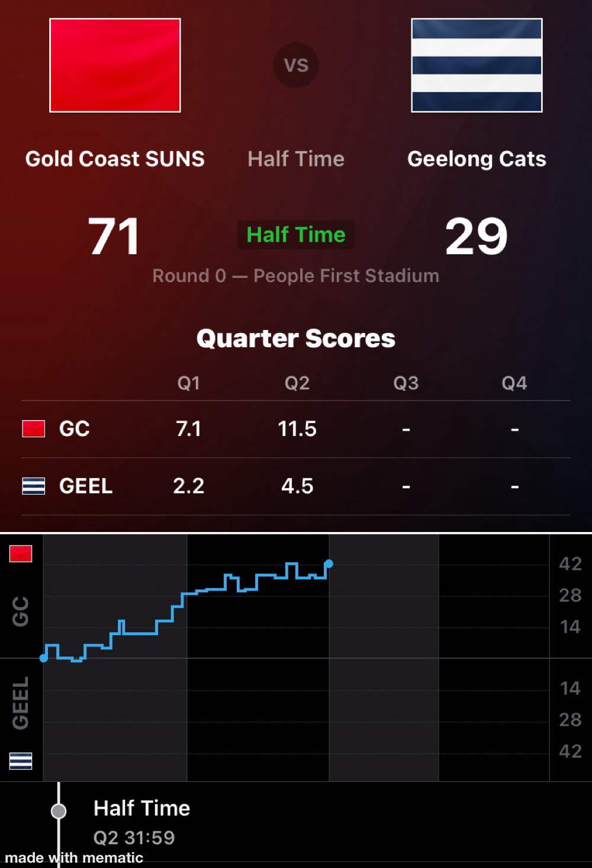Click the Round 0 People First Stadium text
This screenshot has height=868, width=592.
[296, 276]
